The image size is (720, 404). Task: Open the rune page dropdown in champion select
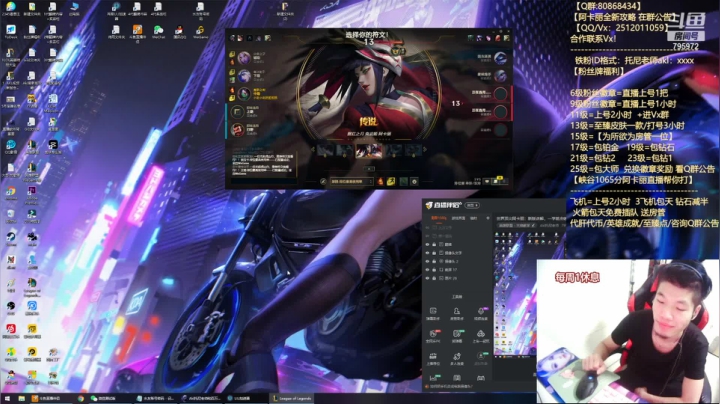point(352,182)
